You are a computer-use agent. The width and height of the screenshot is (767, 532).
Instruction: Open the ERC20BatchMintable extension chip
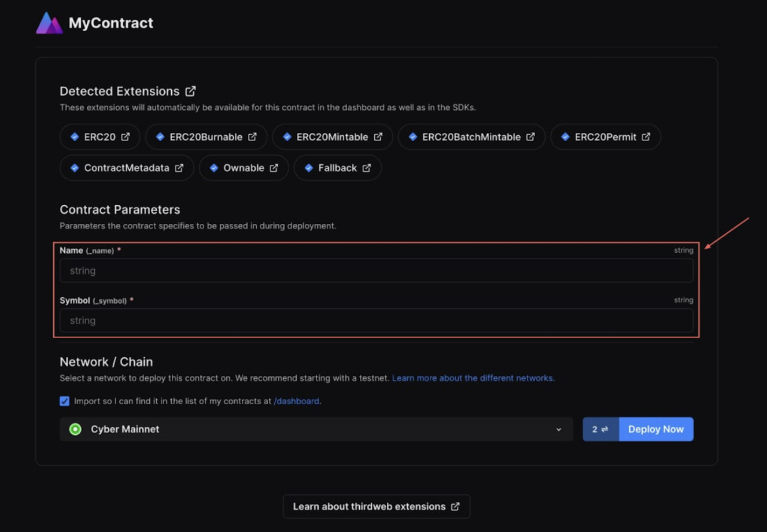pyautogui.click(x=472, y=137)
